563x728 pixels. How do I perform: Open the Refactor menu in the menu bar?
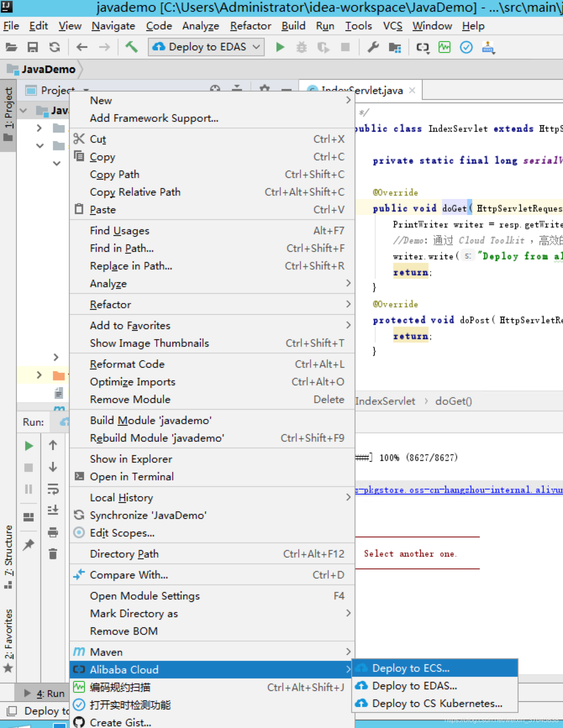pyautogui.click(x=251, y=26)
